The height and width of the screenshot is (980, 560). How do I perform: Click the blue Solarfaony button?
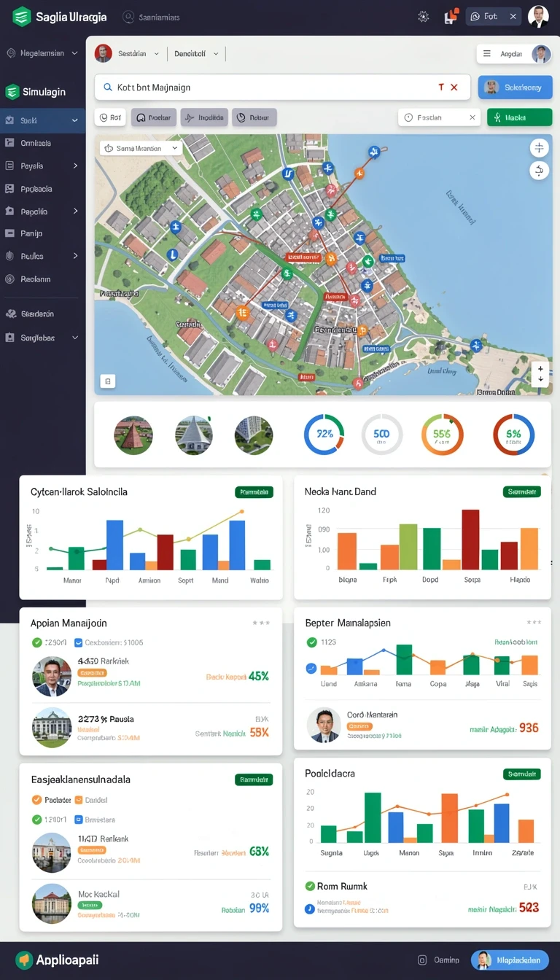click(x=515, y=87)
